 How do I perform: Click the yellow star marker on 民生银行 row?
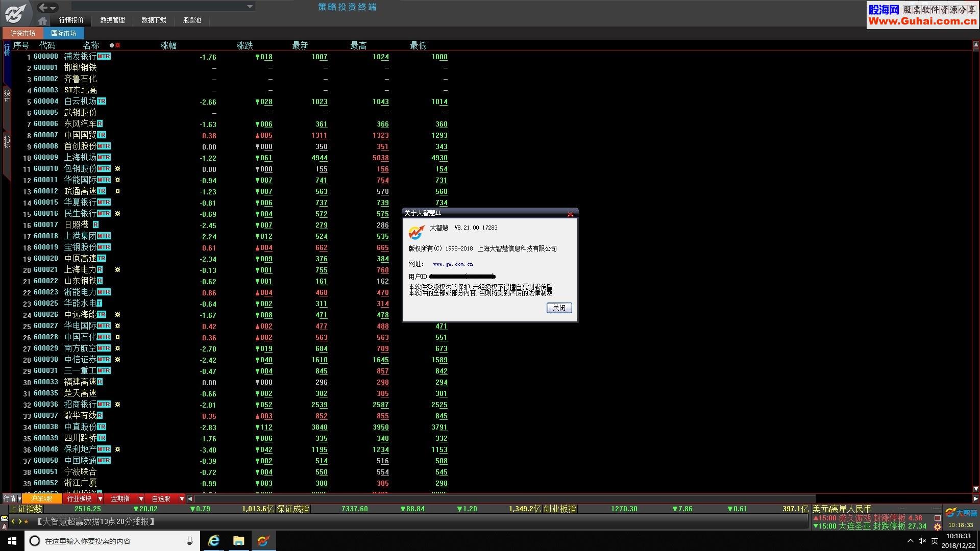tap(117, 214)
